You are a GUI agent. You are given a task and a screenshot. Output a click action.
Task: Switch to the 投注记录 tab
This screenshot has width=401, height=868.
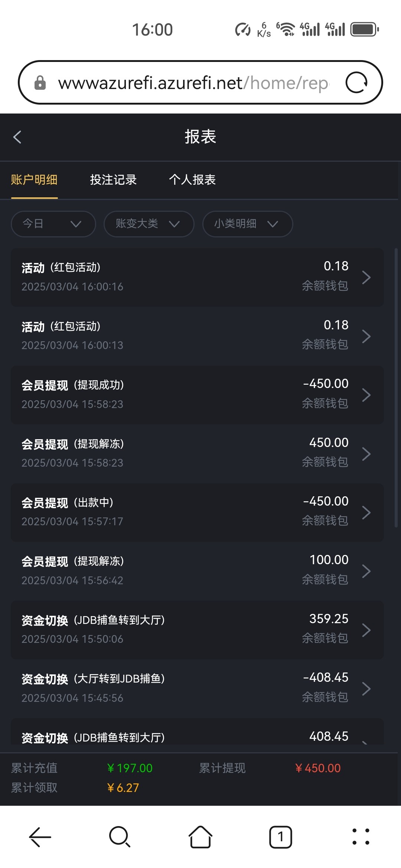(x=113, y=180)
